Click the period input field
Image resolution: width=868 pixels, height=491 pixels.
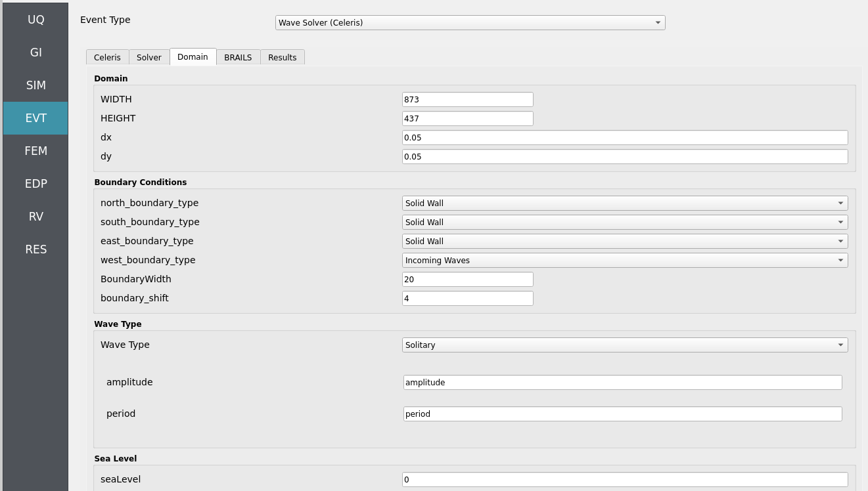(x=622, y=414)
